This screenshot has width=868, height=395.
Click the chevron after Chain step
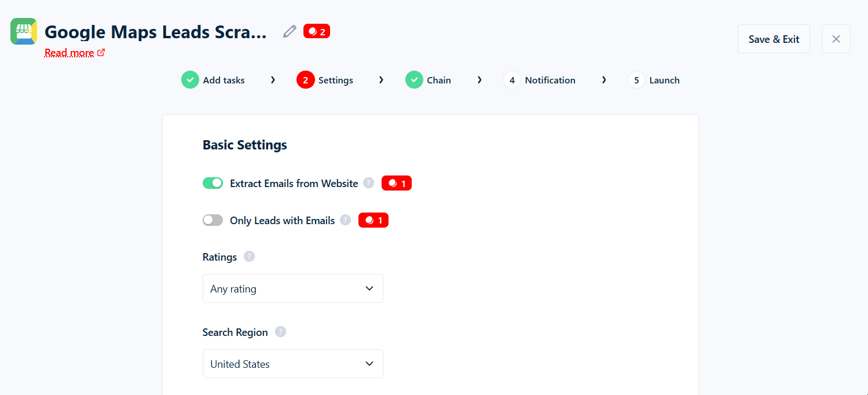click(479, 80)
